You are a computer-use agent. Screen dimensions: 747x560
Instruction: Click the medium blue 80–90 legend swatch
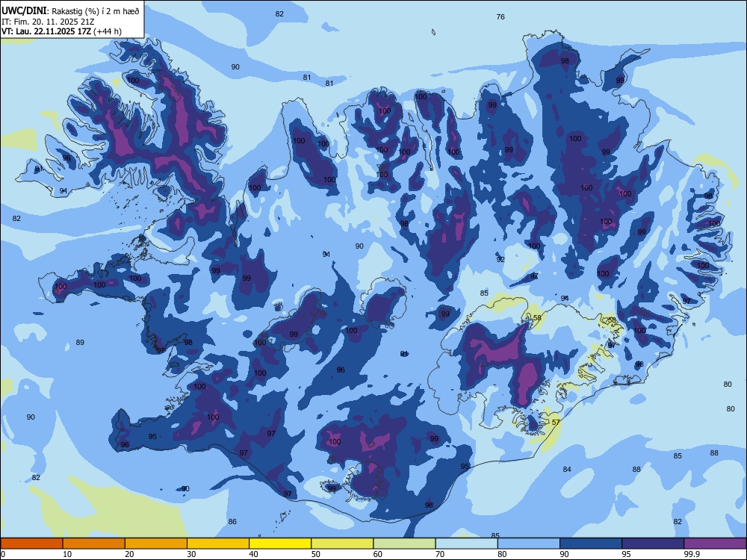pos(529,544)
